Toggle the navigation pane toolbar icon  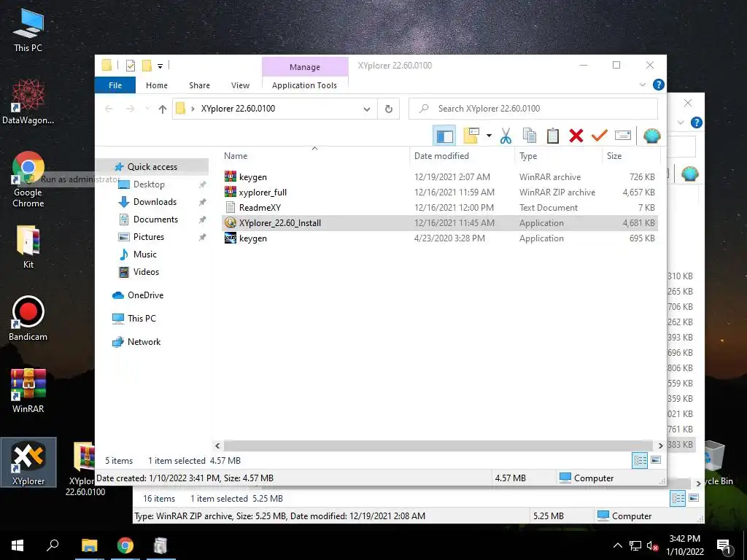[444, 136]
